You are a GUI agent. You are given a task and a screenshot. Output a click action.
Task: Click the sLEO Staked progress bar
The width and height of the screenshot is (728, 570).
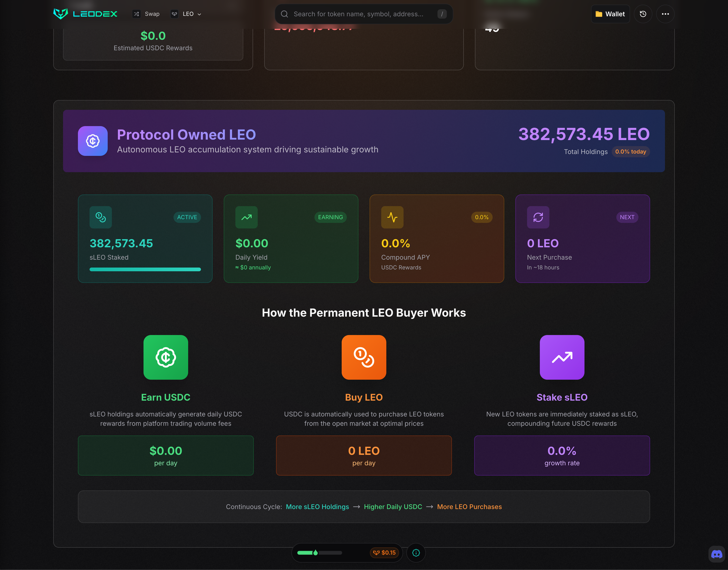(145, 269)
